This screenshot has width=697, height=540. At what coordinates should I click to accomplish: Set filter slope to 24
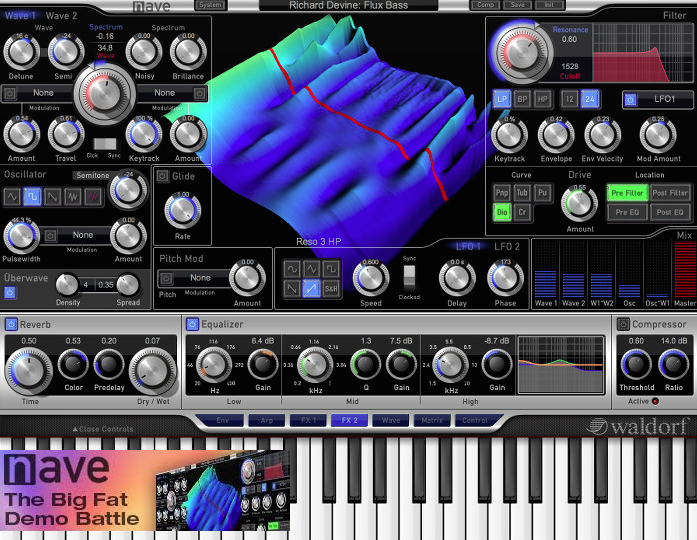click(590, 99)
